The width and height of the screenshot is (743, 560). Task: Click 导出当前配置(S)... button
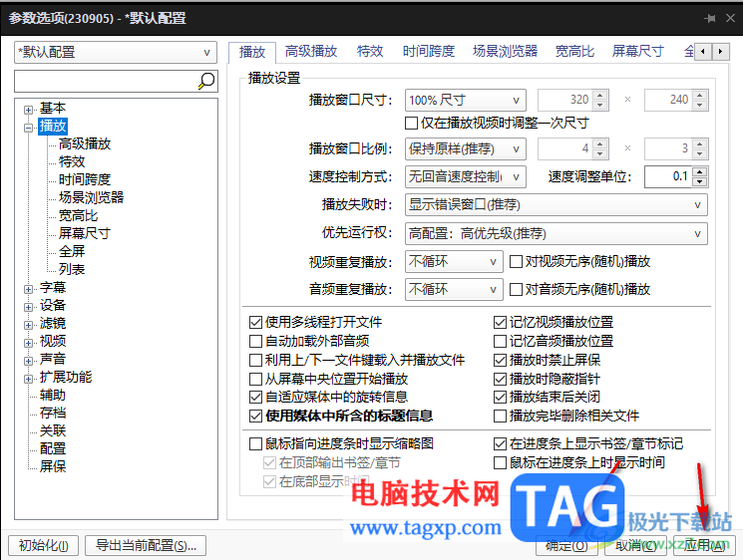[146, 546]
